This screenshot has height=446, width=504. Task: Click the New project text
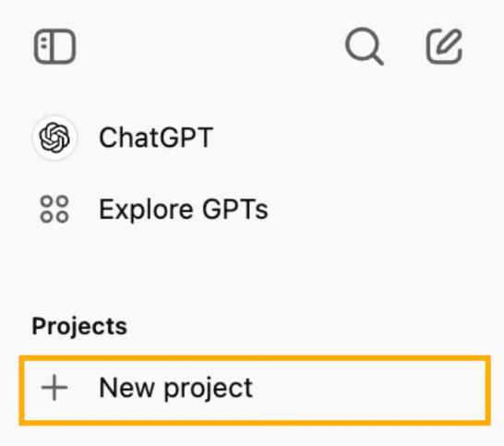(x=175, y=389)
